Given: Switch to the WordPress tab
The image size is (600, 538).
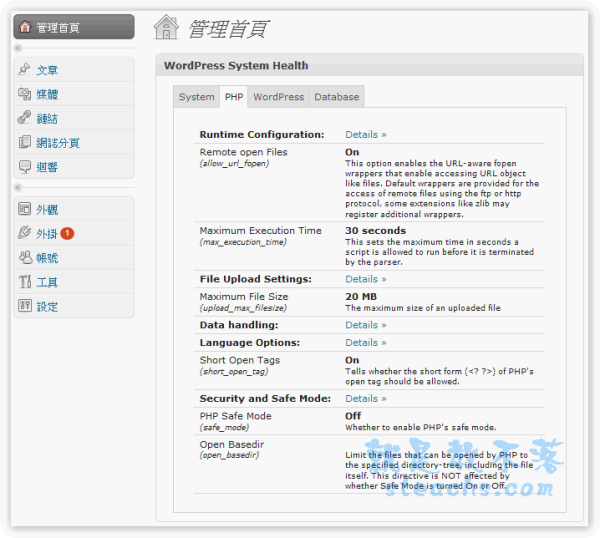Looking at the screenshot, I should 279,97.
